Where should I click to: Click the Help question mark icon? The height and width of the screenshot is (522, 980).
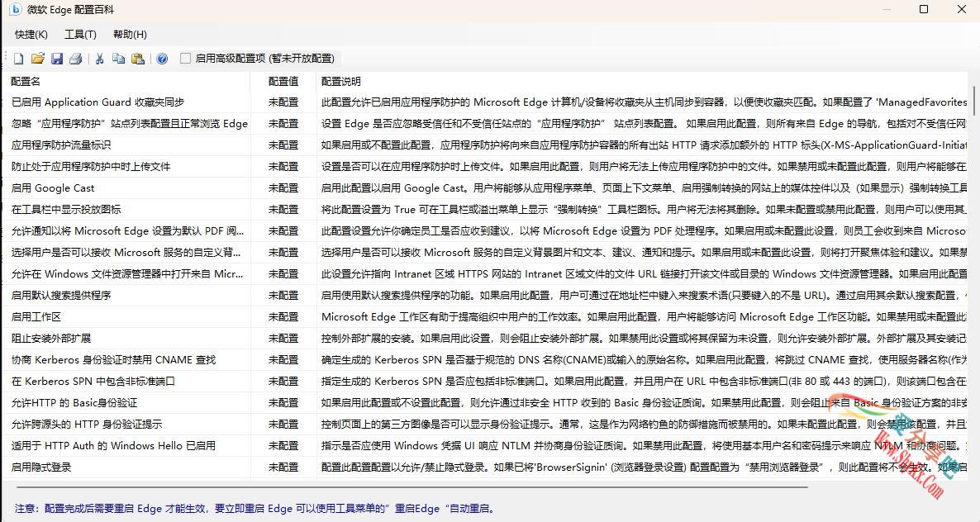(x=162, y=59)
